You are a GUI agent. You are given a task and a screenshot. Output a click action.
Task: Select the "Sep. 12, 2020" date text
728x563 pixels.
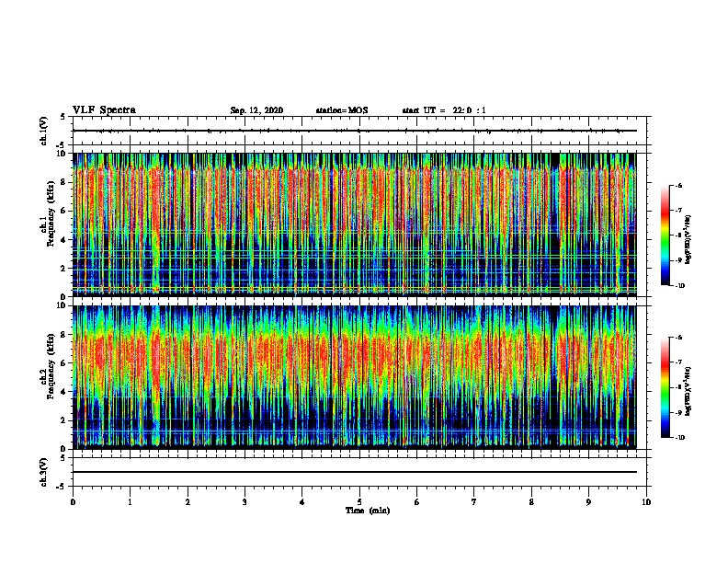256,110
